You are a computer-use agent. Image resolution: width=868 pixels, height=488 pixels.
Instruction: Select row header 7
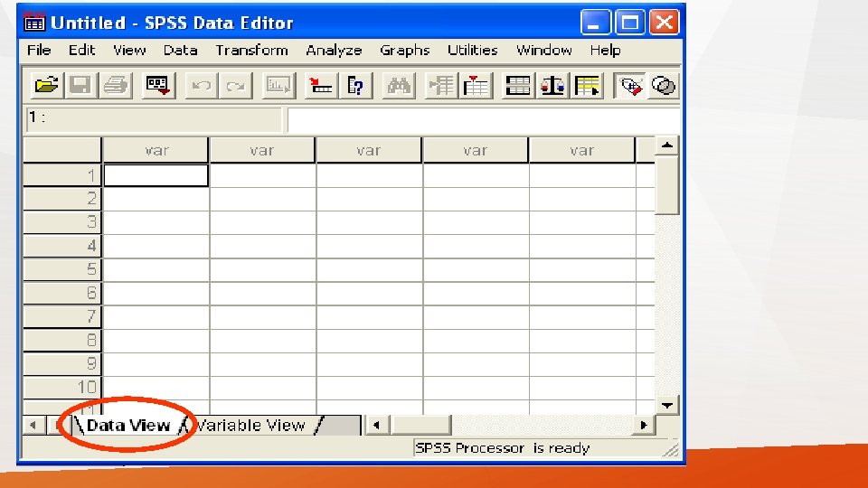62,317
